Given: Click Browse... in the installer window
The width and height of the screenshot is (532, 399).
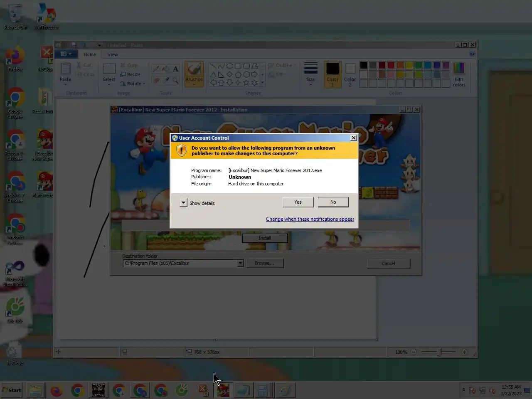Looking at the screenshot, I should coord(265,263).
